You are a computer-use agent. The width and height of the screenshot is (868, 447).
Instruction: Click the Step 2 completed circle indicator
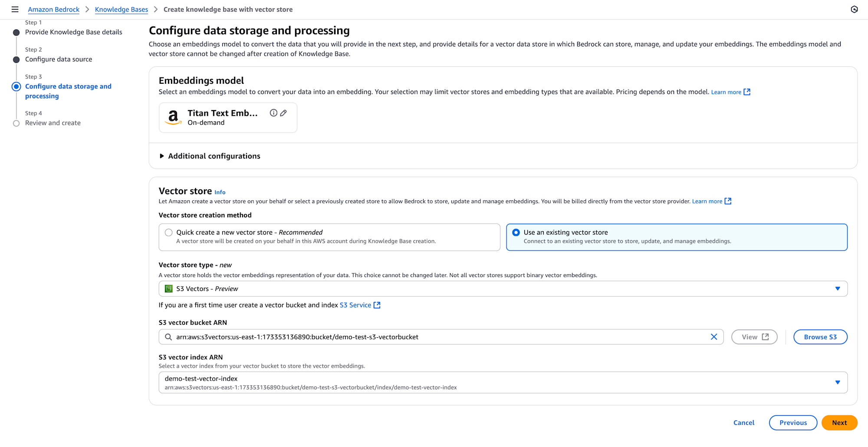pyautogui.click(x=16, y=60)
